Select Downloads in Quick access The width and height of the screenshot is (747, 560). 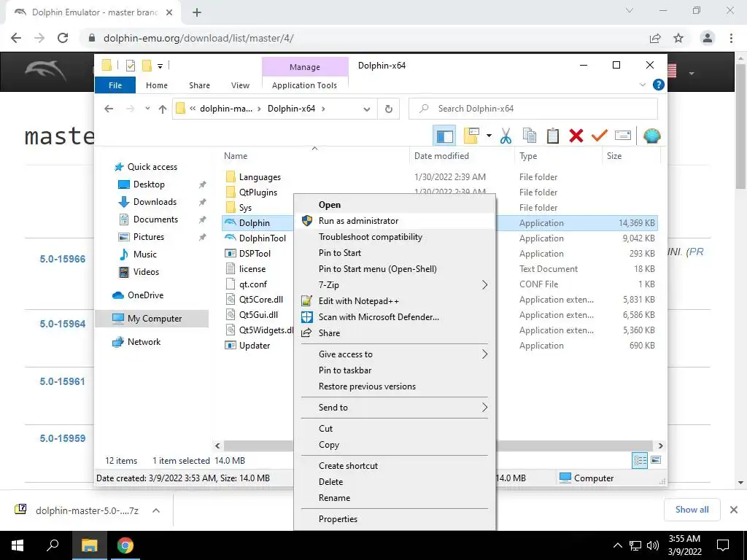point(155,202)
